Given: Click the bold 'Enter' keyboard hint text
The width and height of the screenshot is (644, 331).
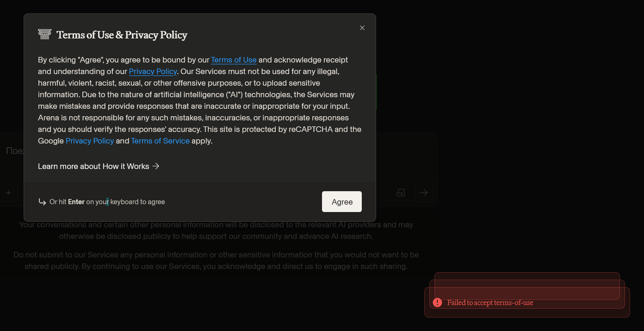Looking at the screenshot, I should tap(76, 202).
